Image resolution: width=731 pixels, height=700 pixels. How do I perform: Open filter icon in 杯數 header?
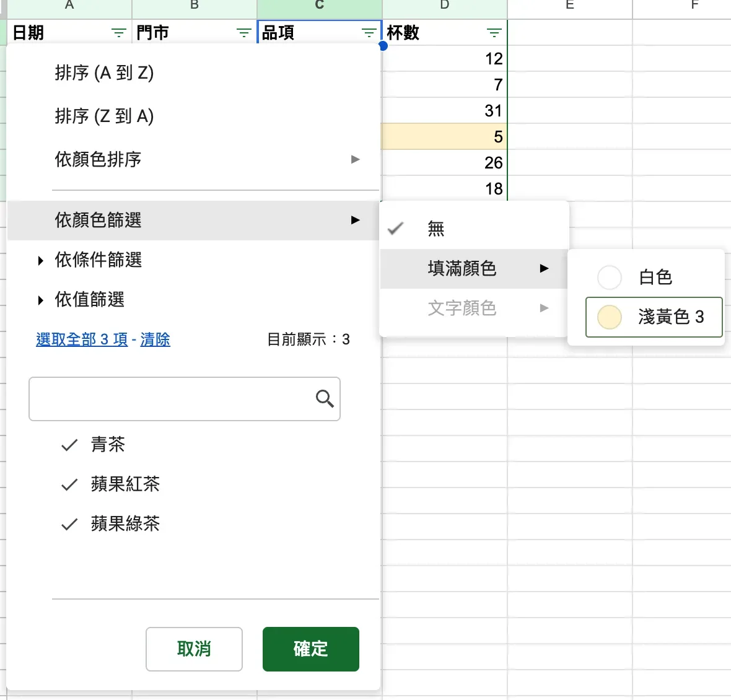(494, 33)
